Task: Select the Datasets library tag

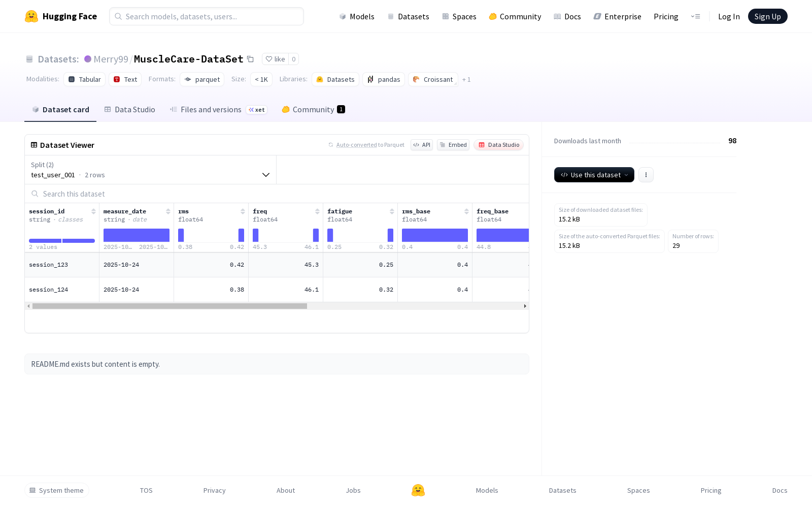Action: 335,79
